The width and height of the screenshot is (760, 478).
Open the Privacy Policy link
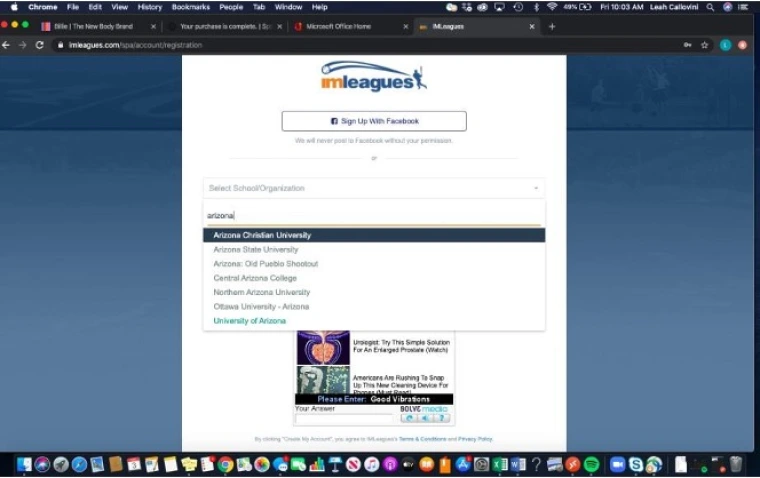[475, 439]
